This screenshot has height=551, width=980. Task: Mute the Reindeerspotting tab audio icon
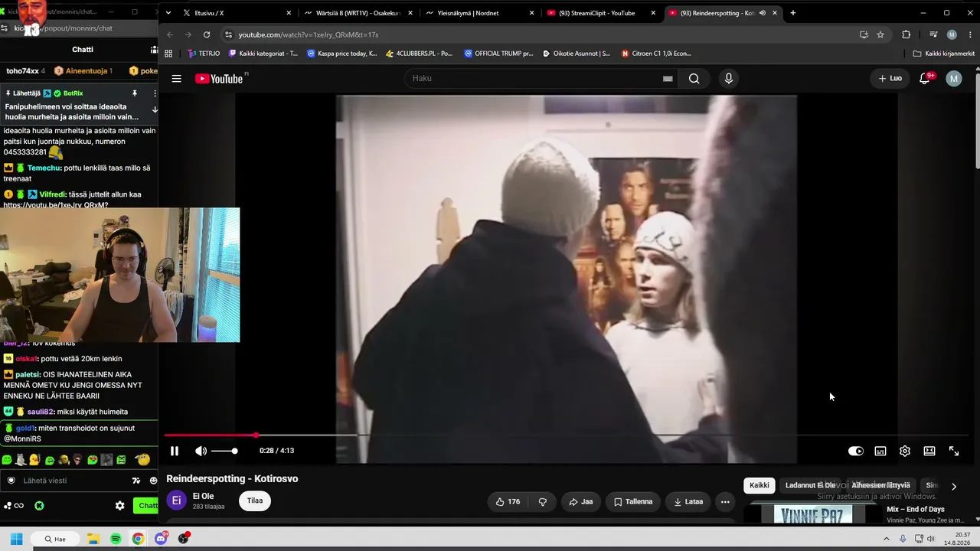pos(763,13)
